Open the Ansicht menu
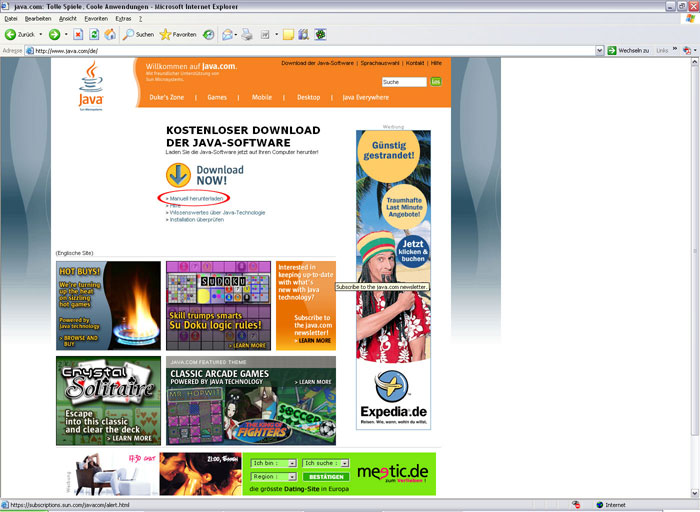 [x=68, y=19]
